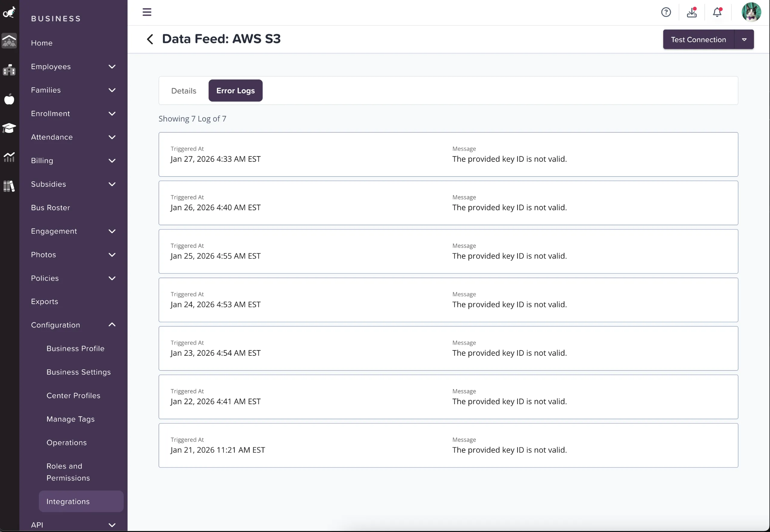Click the apple meals icon

(9, 99)
